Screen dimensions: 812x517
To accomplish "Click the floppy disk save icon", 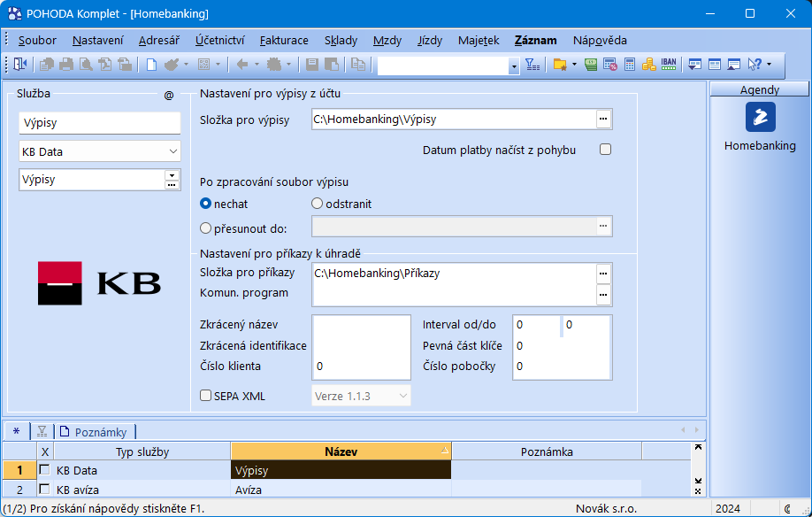I will point(311,65).
